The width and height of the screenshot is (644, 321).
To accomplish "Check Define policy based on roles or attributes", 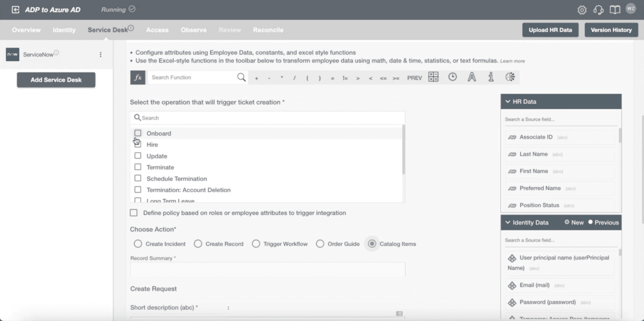I will pos(133,213).
